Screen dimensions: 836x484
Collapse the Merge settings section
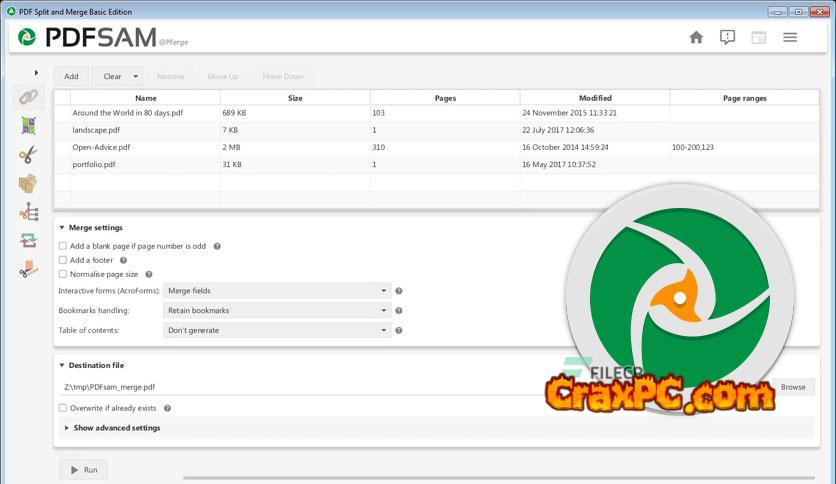62,228
